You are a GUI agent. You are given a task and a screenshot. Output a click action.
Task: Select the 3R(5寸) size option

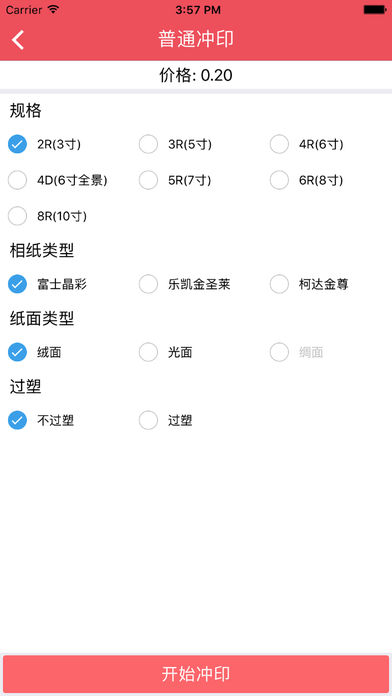tap(175, 144)
